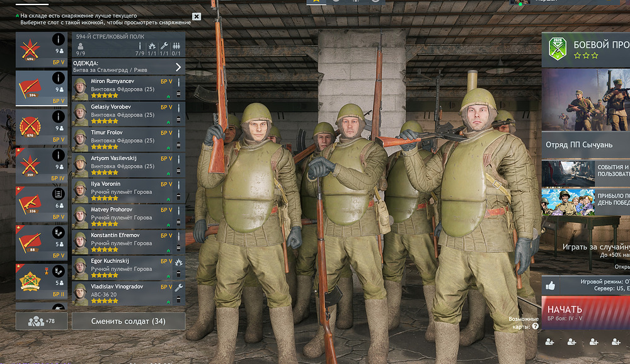
Task: Click the Возможные карты question mark icon
Action: click(535, 327)
